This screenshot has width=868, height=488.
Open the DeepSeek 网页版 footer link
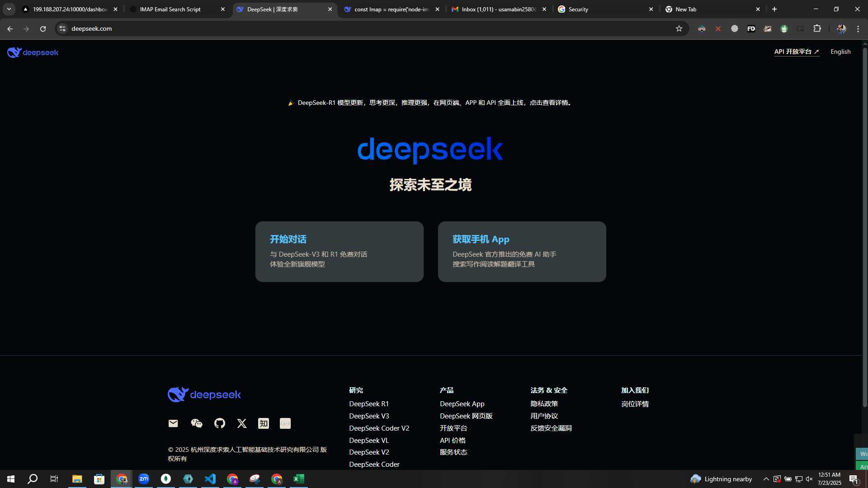pos(466,416)
